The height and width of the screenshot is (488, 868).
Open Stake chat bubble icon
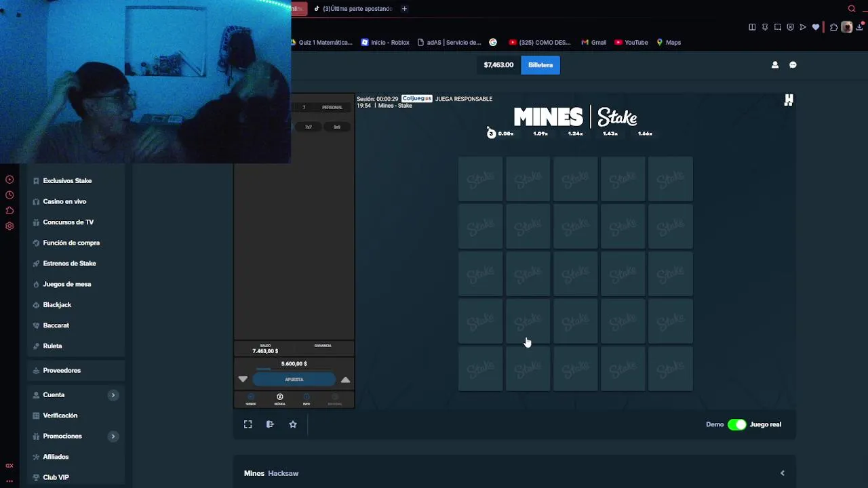tap(793, 65)
